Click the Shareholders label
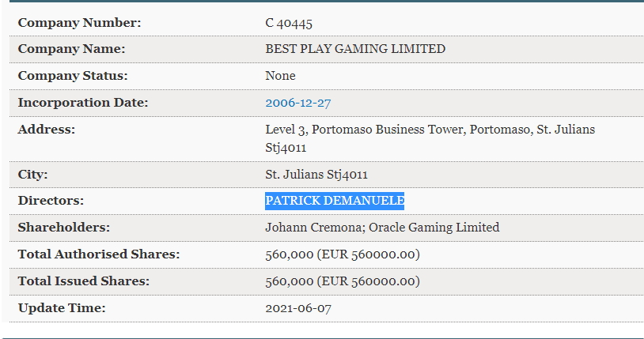This screenshot has height=339, width=644. point(63,228)
